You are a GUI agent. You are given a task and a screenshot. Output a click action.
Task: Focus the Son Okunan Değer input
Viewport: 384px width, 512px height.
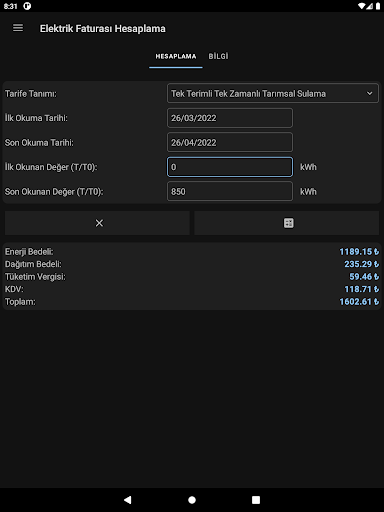click(x=230, y=191)
